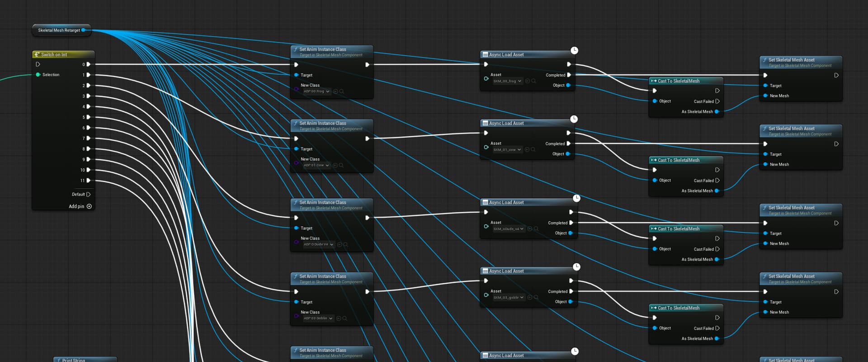Select the first Set Skeletal Mesh Asset node title
Image resolution: width=868 pixels, height=362 pixels.
(791, 60)
